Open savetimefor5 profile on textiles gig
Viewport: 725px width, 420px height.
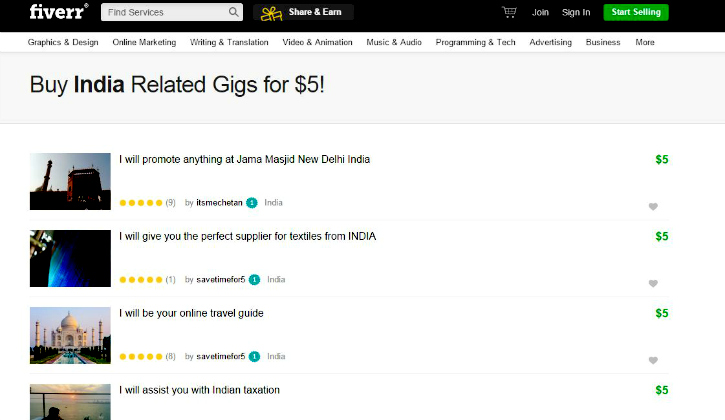[221, 279]
